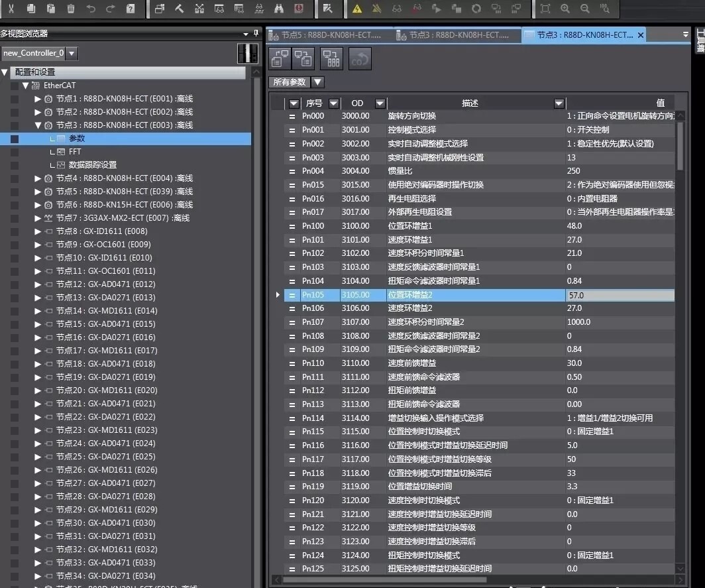Collapse the EtherCAT tree node
The width and height of the screenshot is (705, 588).
coord(26,86)
